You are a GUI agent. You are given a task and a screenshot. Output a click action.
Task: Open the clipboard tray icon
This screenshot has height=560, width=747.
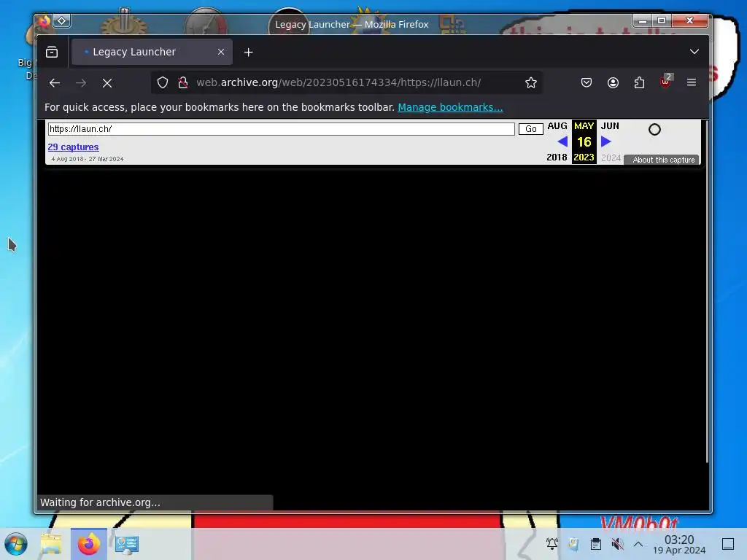tap(596, 544)
